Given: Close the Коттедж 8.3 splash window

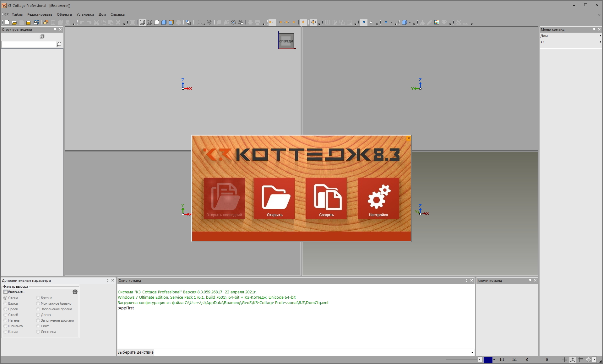Looking at the screenshot, I should [408, 138].
